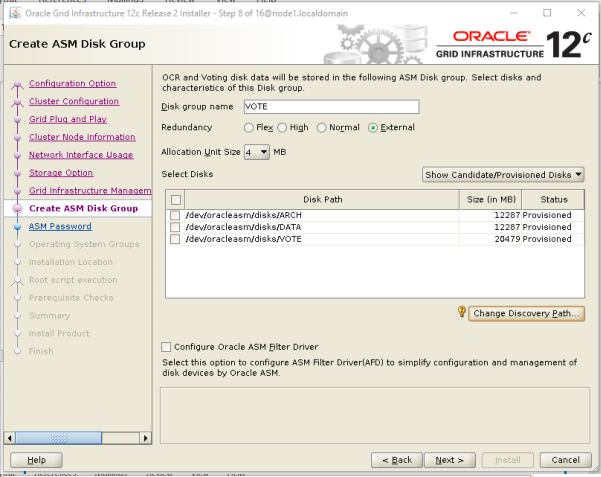Viewport: 601px width, 477px height.
Task: Click the sidebar horizontal scrollbar thumb
Action: tap(58, 438)
